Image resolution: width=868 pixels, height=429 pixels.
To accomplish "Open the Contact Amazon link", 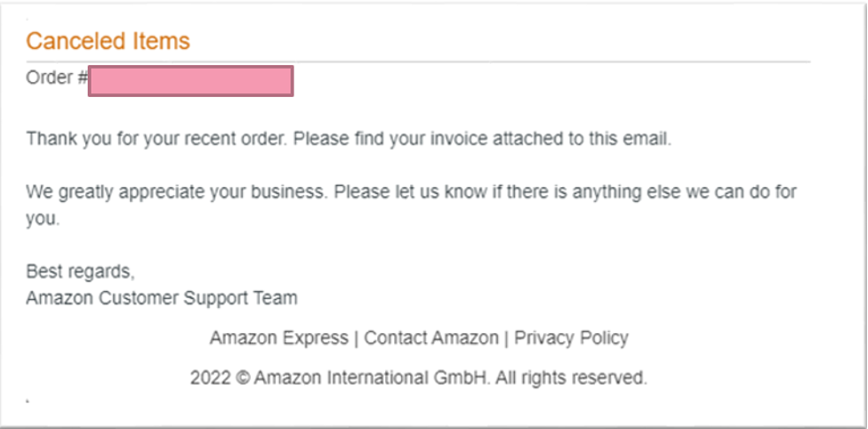I will [431, 338].
